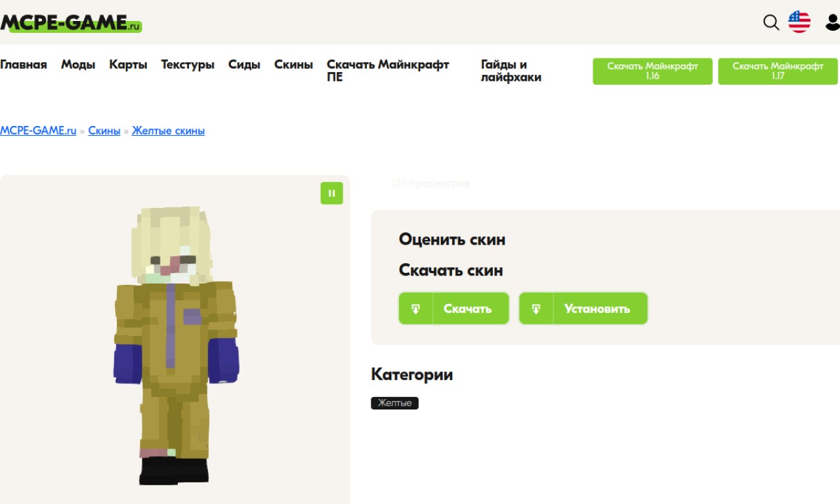
Task: Click the Оценить скин heading
Action: 452,240
